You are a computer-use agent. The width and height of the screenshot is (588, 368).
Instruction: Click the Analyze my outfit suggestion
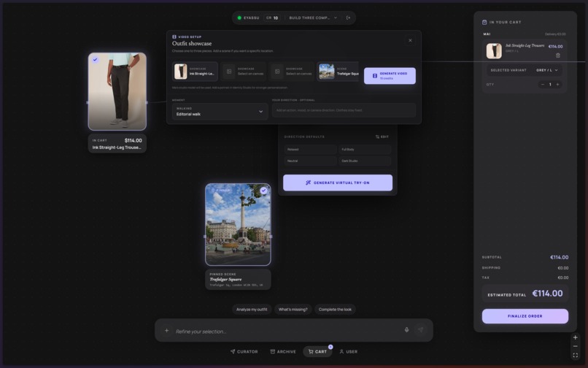coord(252,310)
